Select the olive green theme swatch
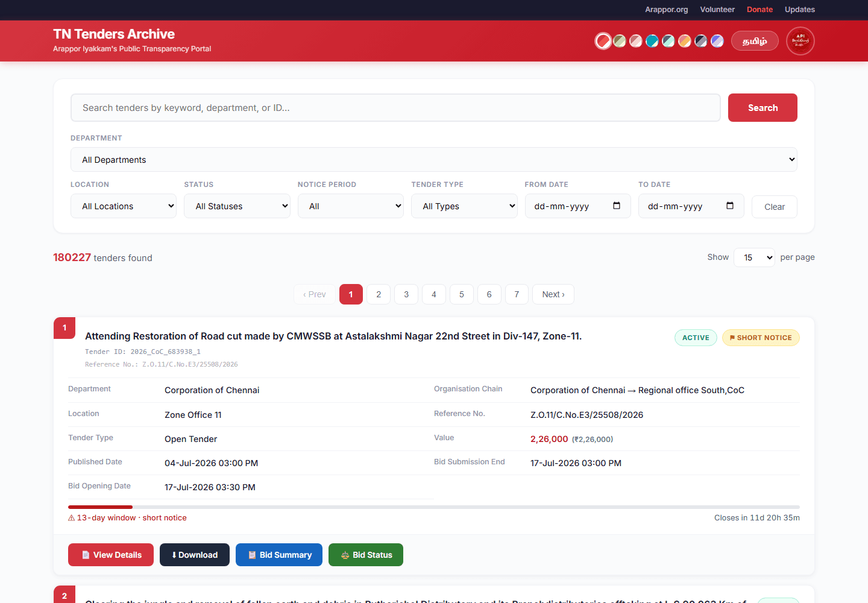 [x=620, y=41]
